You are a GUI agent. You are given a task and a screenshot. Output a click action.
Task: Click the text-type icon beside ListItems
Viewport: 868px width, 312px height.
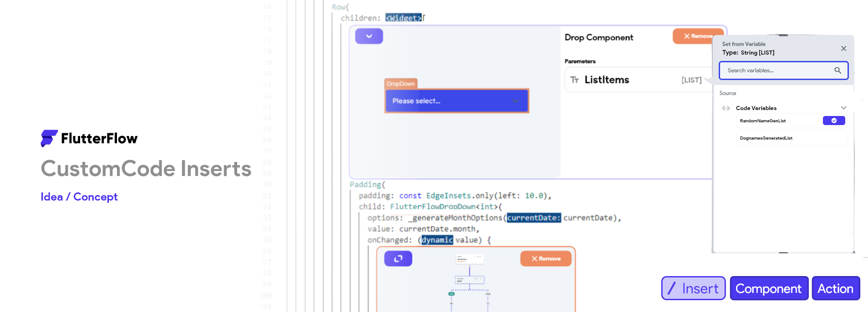574,80
